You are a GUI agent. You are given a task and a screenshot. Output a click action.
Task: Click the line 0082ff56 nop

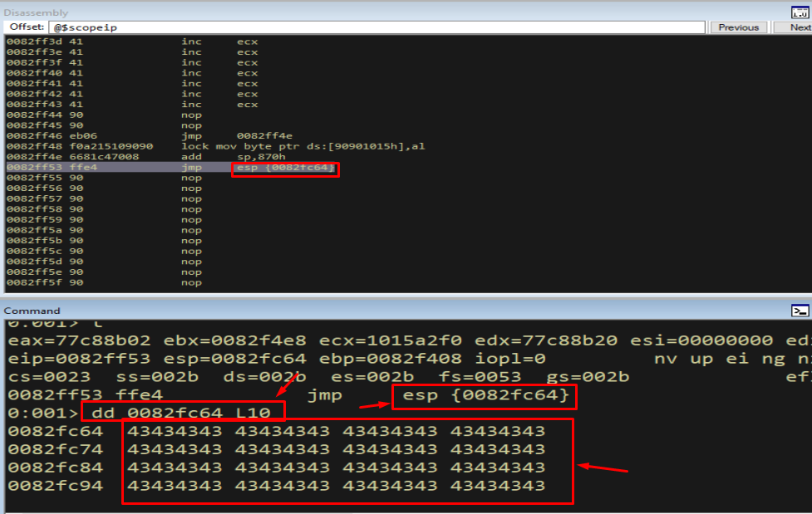pos(104,188)
